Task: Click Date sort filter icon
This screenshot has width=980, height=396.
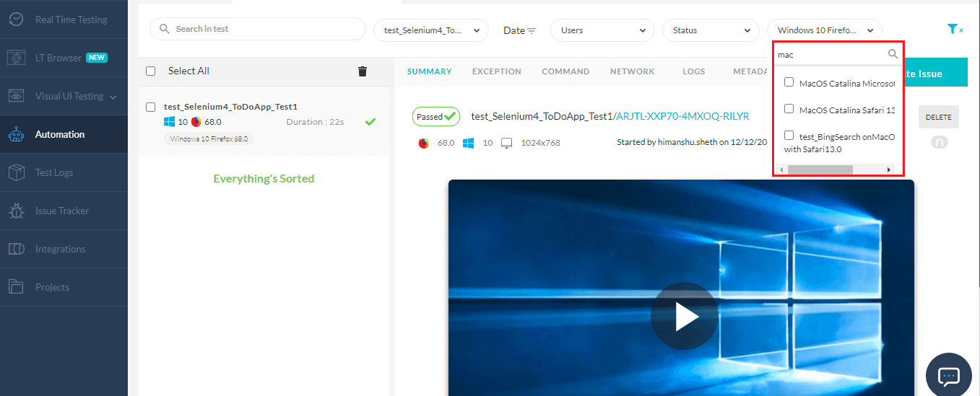Action: tap(532, 31)
